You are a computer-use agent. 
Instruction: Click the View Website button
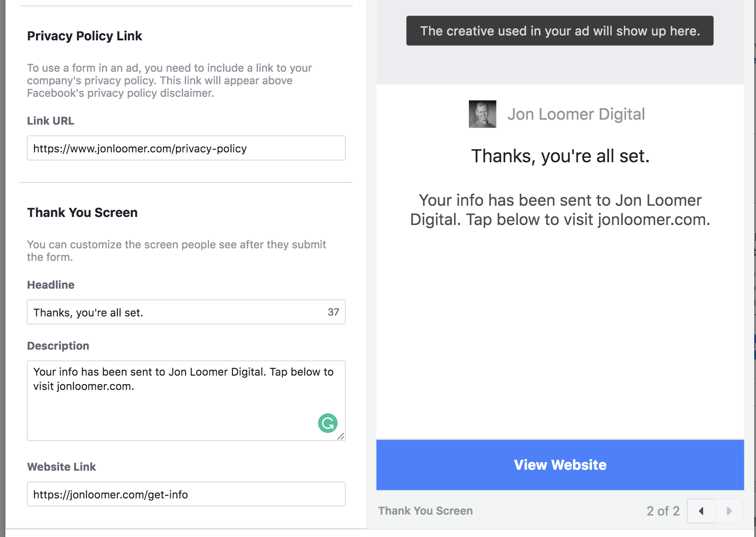(560, 465)
